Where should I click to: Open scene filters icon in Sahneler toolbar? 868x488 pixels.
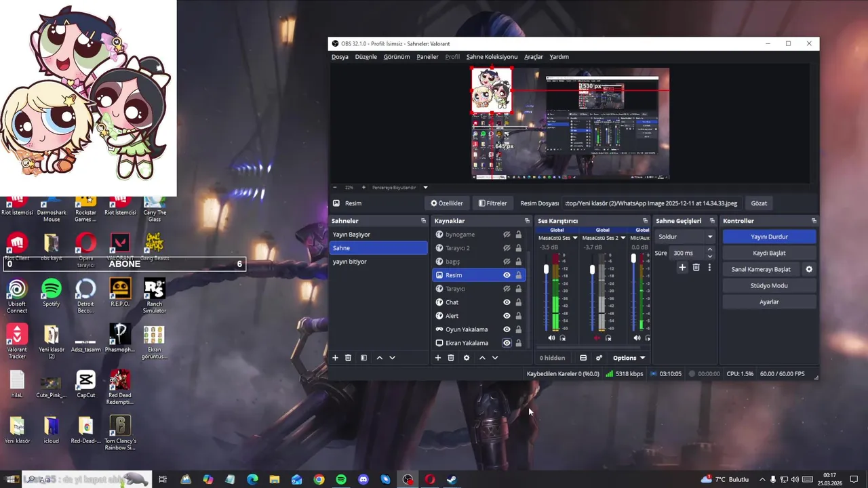363,358
